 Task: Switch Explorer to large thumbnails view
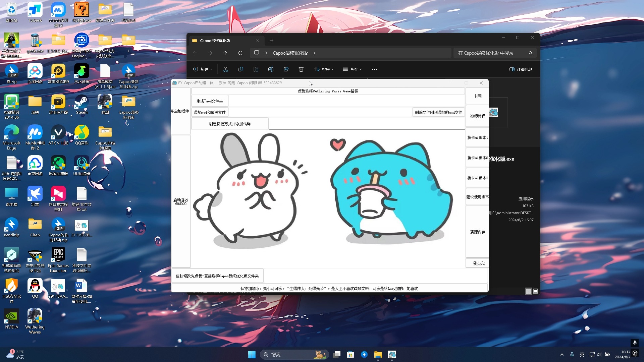536,291
